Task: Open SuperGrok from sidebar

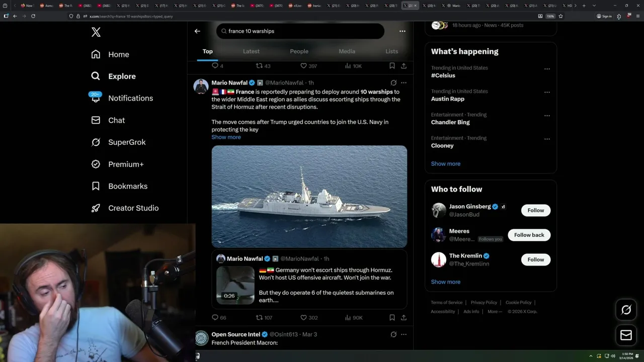Action: click(118, 142)
